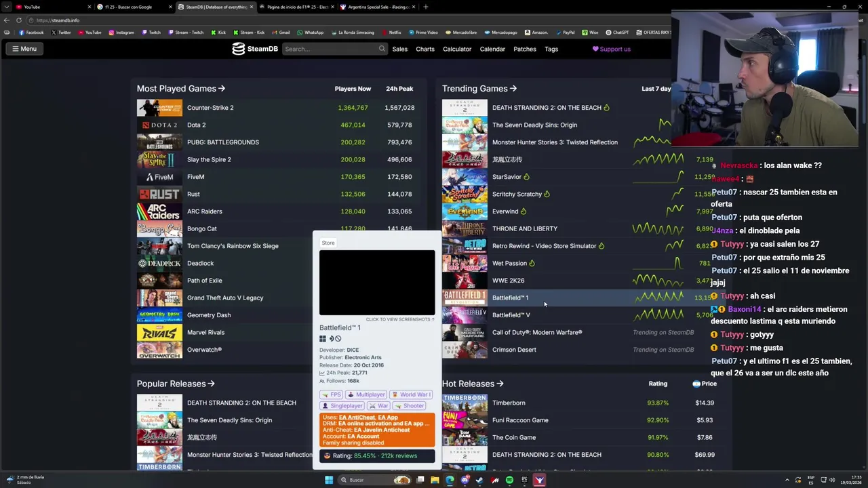Open Counter-Strike 2 game icon

point(159,108)
